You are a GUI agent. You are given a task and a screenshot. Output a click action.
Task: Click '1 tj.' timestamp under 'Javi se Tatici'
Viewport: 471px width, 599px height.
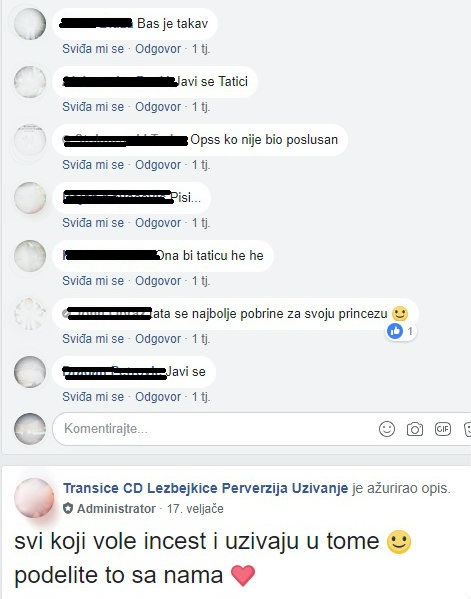tap(201, 107)
